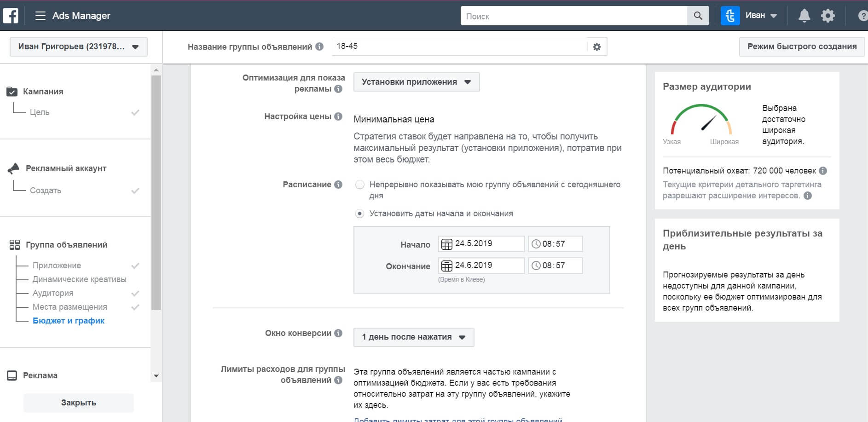Click the Минимальная цена text
Viewport: 868px width, 422px height.
click(x=394, y=119)
